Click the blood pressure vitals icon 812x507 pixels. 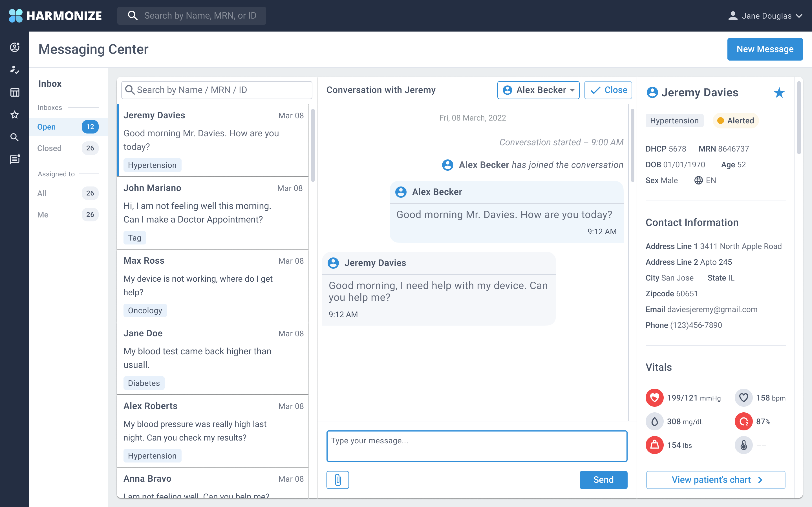point(654,398)
